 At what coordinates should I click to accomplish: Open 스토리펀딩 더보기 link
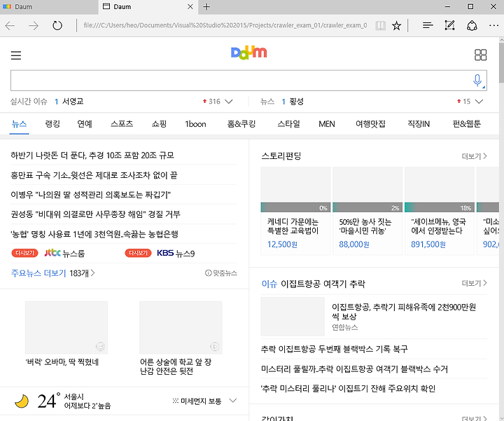[x=474, y=156]
